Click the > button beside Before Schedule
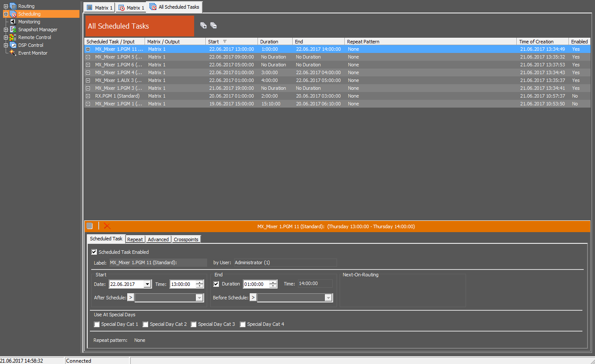 [253, 298]
